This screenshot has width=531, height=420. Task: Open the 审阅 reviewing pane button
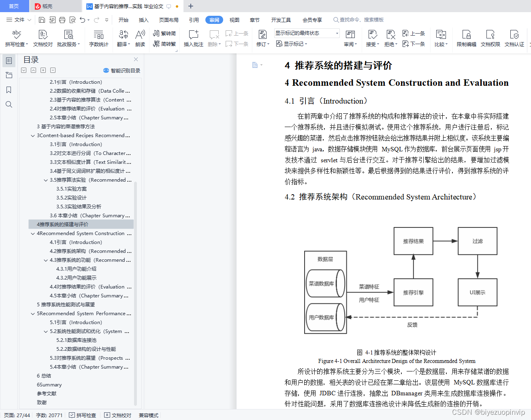[350, 38]
